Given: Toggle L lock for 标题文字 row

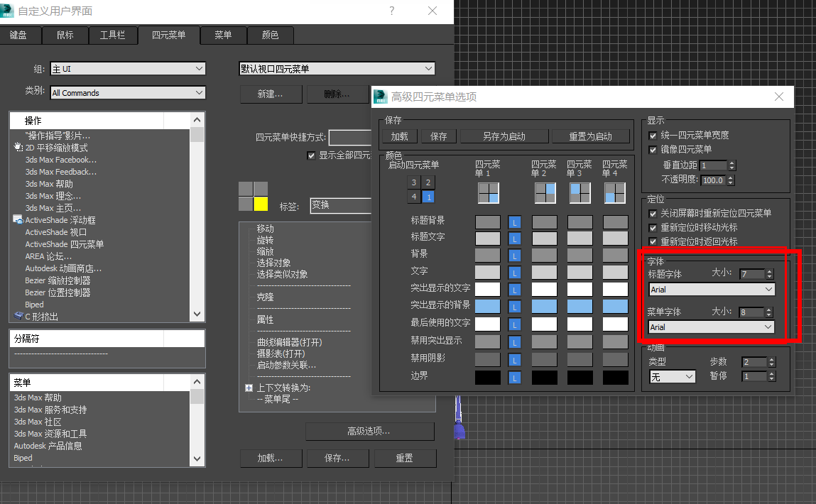Looking at the screenshot, I should coord(515,239).
